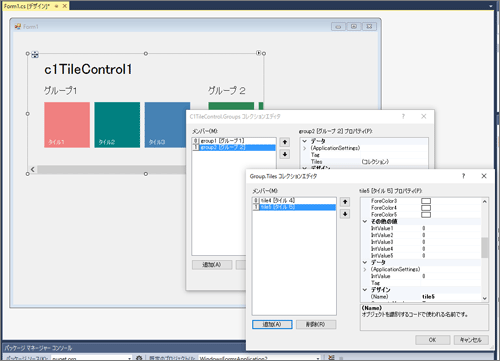
Task: Open help in Group.Tiles collection editor
Action: point(463,176)
